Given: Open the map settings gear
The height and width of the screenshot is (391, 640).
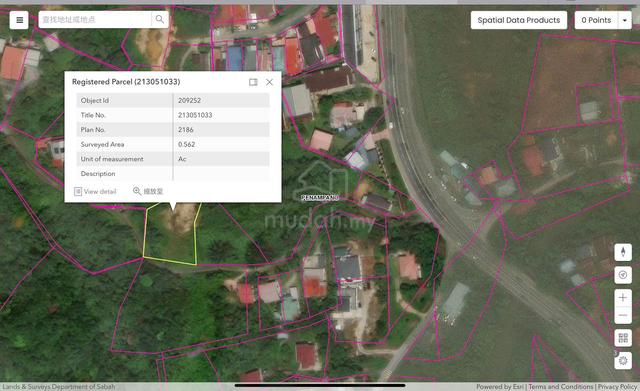Looking at the screenshot, I should coord(623,361).
